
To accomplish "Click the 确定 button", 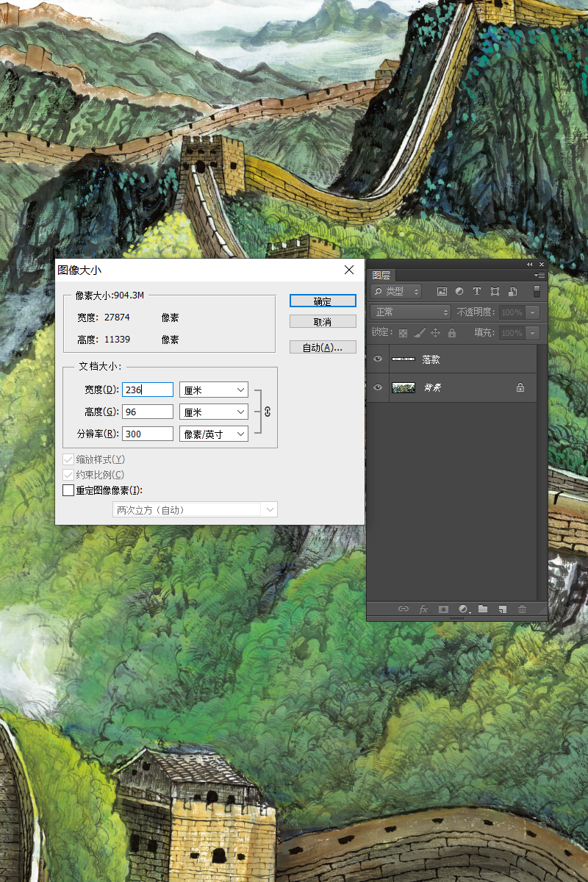I will [x=323, y=301].
